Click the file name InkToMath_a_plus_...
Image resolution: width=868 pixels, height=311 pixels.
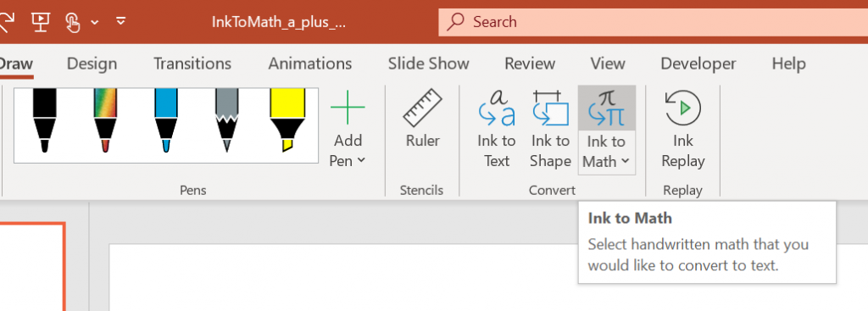pyautogui.click(x=279, y=22)
